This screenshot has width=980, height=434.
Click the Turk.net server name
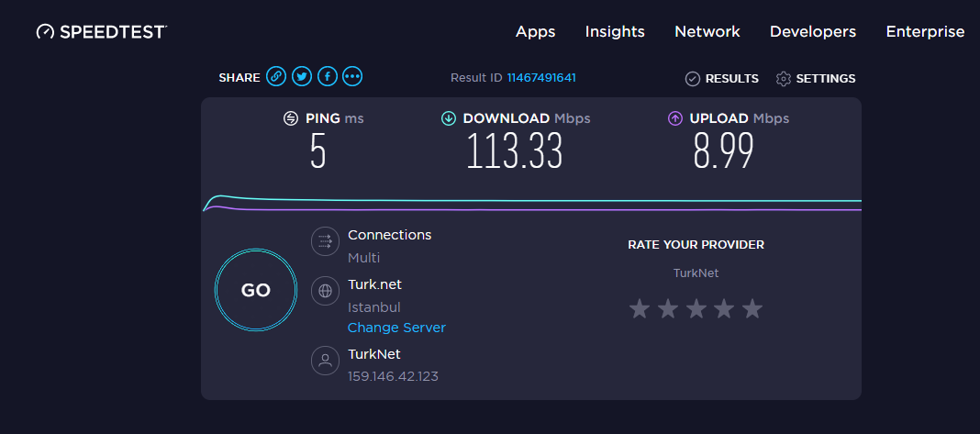(374, 284)
